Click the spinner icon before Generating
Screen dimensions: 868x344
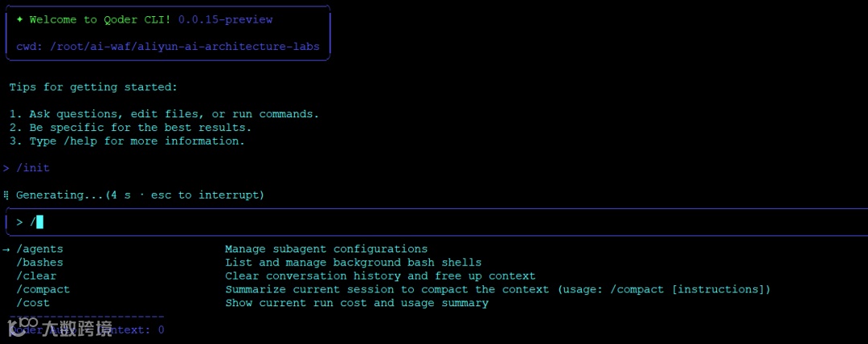(x=6, y=195)
